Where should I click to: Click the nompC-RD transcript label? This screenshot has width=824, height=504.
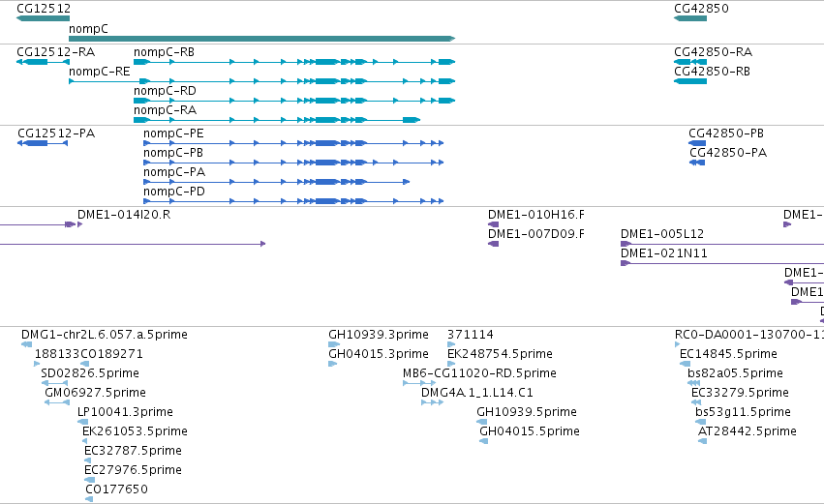pos(165,91)
